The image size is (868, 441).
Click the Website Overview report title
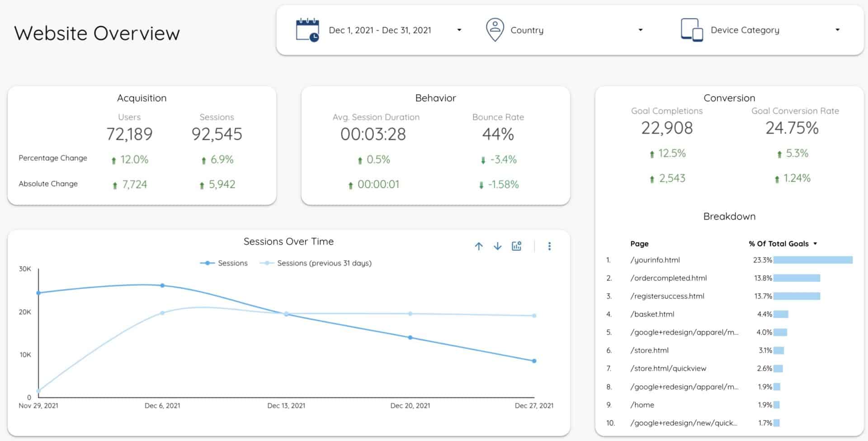click(x=97, y=33)
